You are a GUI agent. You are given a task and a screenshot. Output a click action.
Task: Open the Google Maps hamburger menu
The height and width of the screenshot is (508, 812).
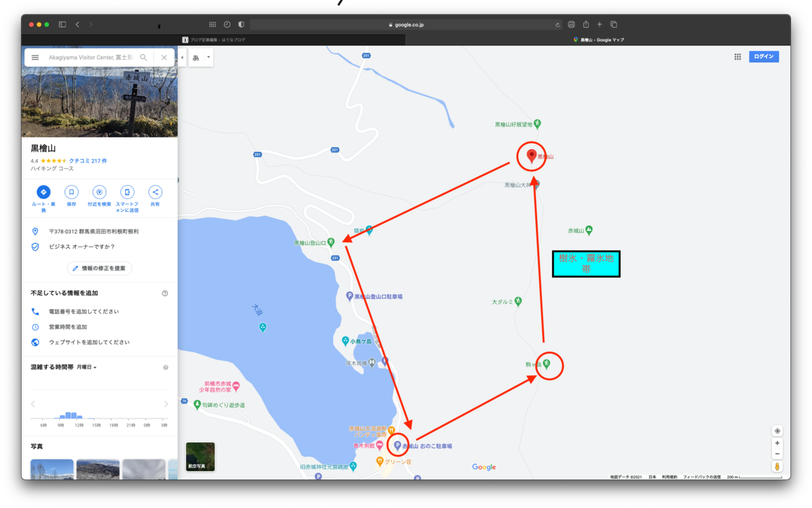pos(35,58)
